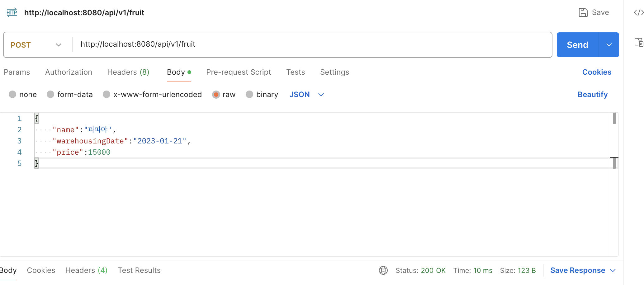
Task: Open the JSON format dropdown
Action: [307, 94]
